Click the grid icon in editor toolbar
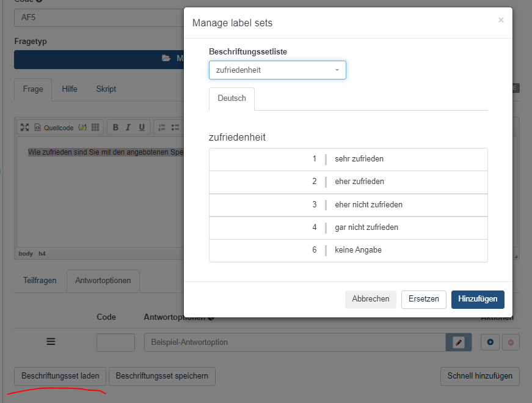This screenshot has height=403, width=532. point(95,127)
